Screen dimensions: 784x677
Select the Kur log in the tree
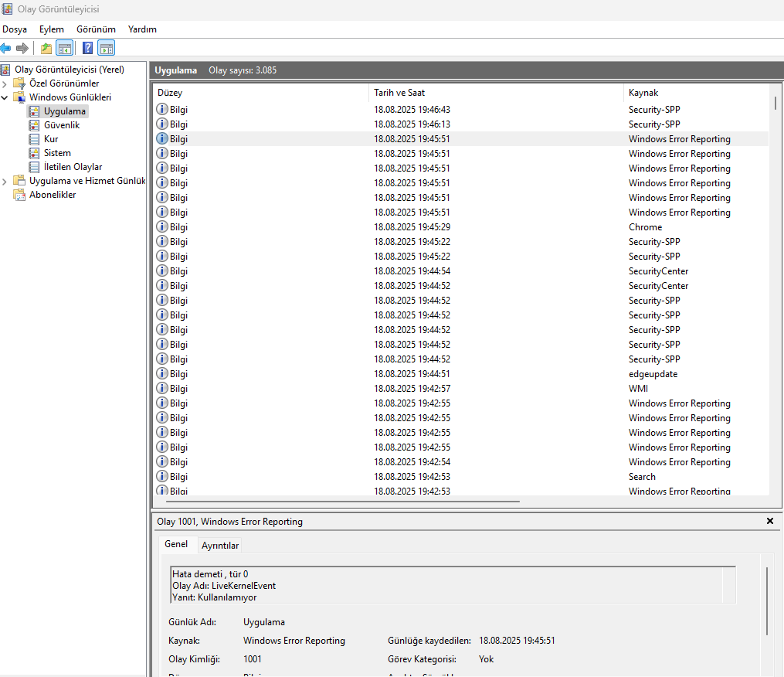click(51, 139)
